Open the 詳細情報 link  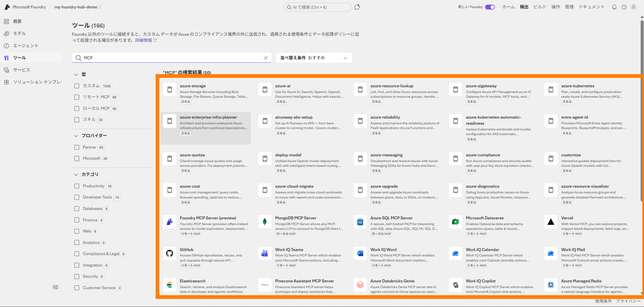146,40
